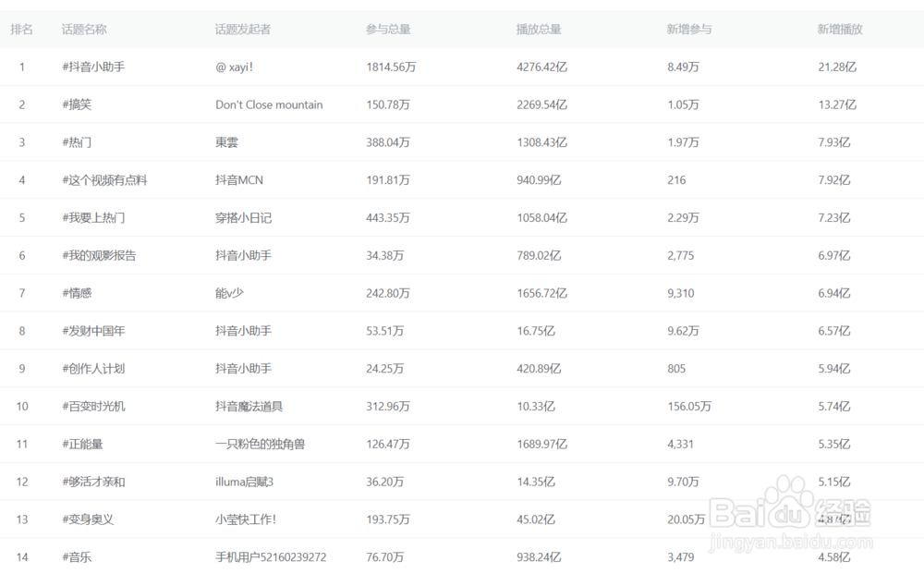Click new participation value 9,310
The height and width of the screenshot is (574, 924).
[x=681, y=294]
